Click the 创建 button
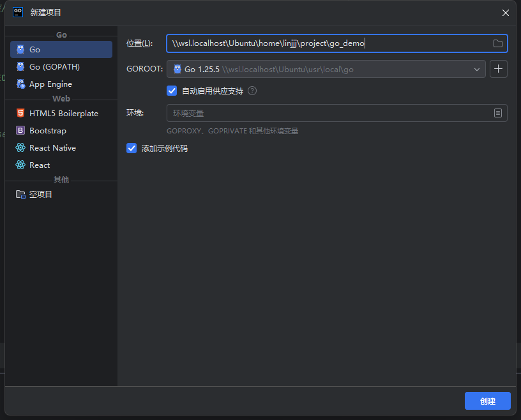Screen dimensions: 521x420 [x=487, y=401]
